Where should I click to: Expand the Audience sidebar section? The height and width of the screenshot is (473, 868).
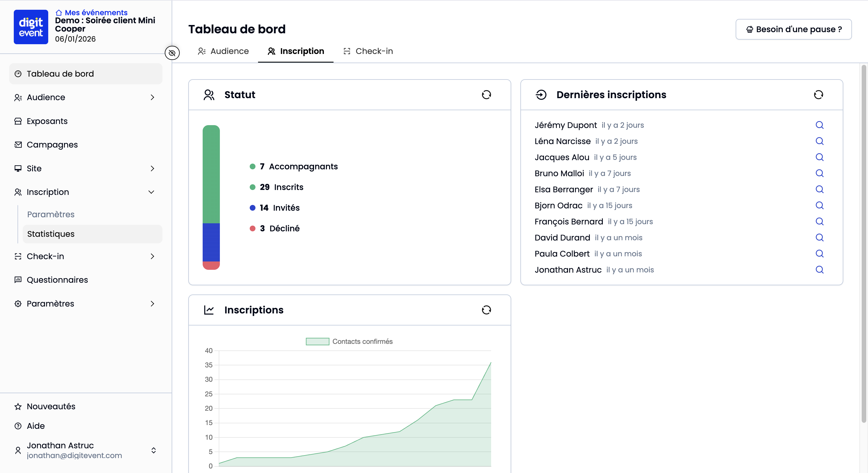[152, 97]
